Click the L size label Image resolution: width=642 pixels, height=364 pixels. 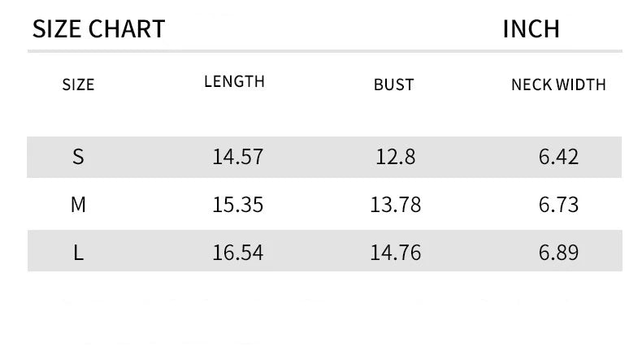78,253
